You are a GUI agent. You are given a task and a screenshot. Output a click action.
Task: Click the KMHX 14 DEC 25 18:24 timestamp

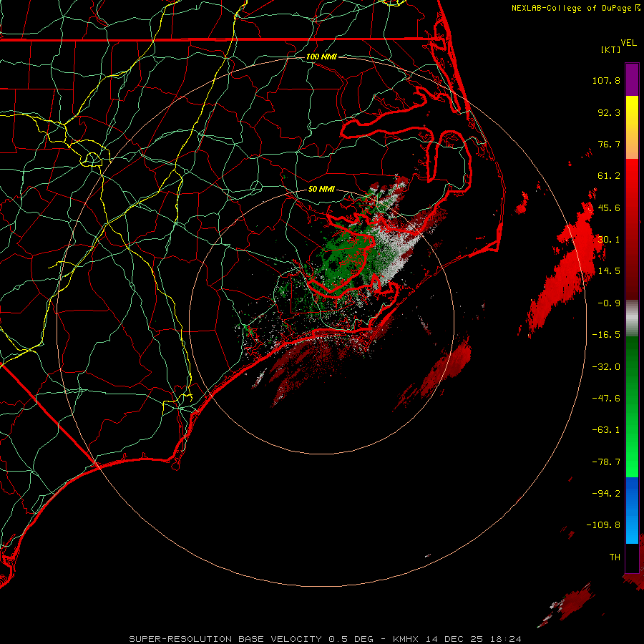(x=457, y=639)
